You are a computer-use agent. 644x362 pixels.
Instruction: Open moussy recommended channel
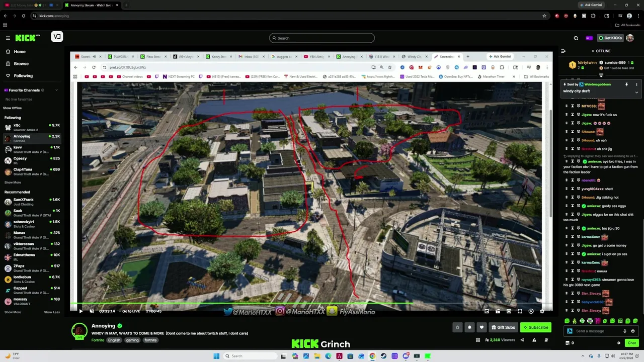(32, 301)
